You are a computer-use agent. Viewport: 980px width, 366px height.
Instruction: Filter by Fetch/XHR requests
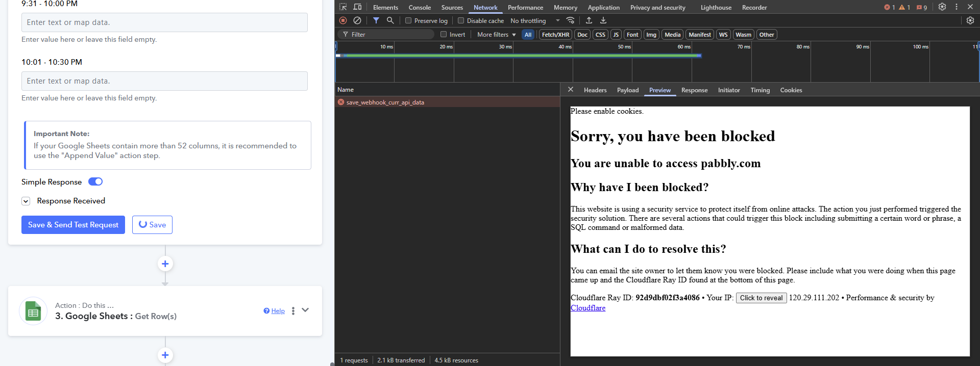click(555, 35)
